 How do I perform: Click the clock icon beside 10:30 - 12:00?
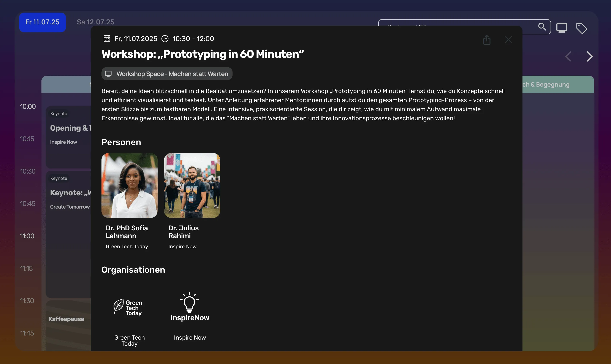click(165, 38)
